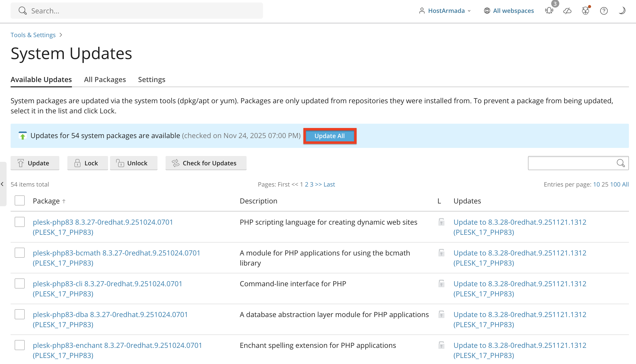This screenshot has width=636, height=364.
Task: Toggle dark mode with the moon icon
Action: pos(622,11)
